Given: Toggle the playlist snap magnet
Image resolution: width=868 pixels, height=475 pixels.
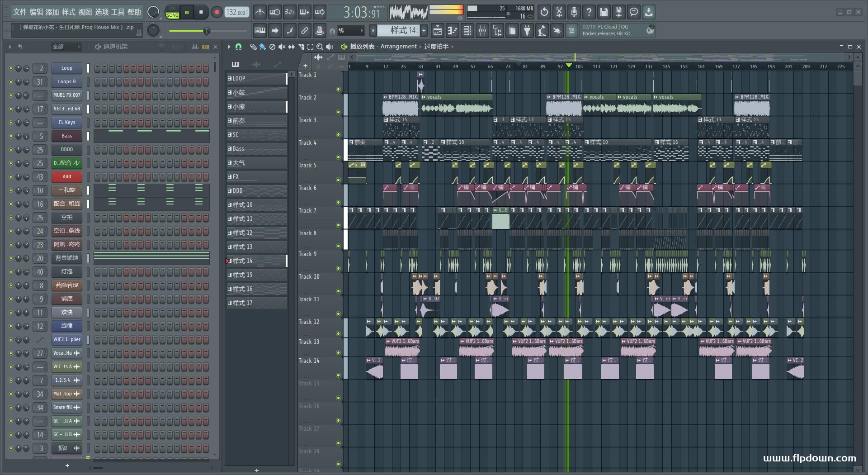Looking at the screenshot, I should (238, 47).
